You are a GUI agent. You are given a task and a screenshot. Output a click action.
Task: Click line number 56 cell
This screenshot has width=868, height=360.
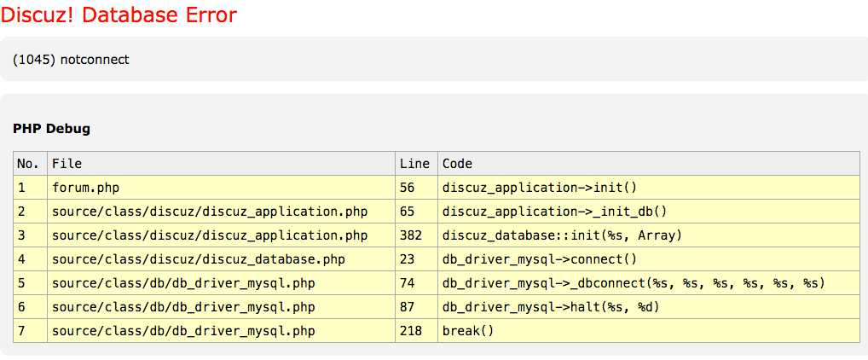tap(416, 188)
